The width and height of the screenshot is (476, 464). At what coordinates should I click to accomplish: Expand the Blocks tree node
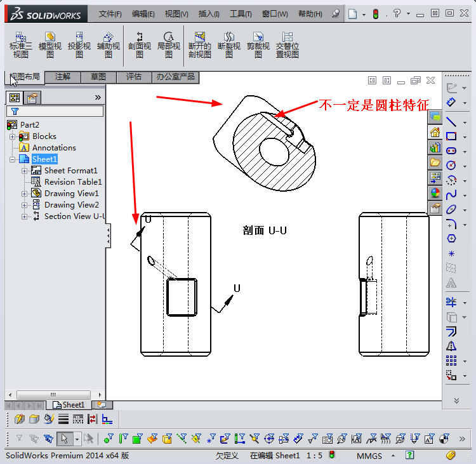coord(13,136)
